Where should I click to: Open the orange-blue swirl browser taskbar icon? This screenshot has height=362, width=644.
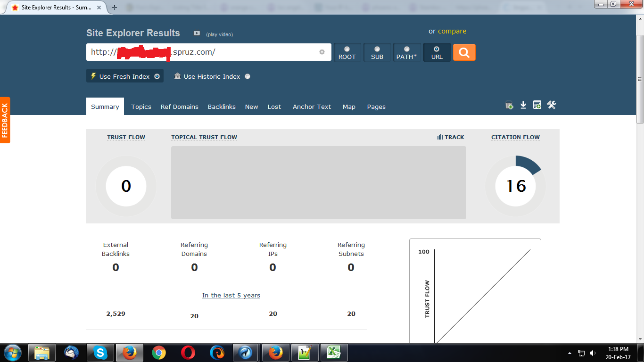click(x=217, y=353)
